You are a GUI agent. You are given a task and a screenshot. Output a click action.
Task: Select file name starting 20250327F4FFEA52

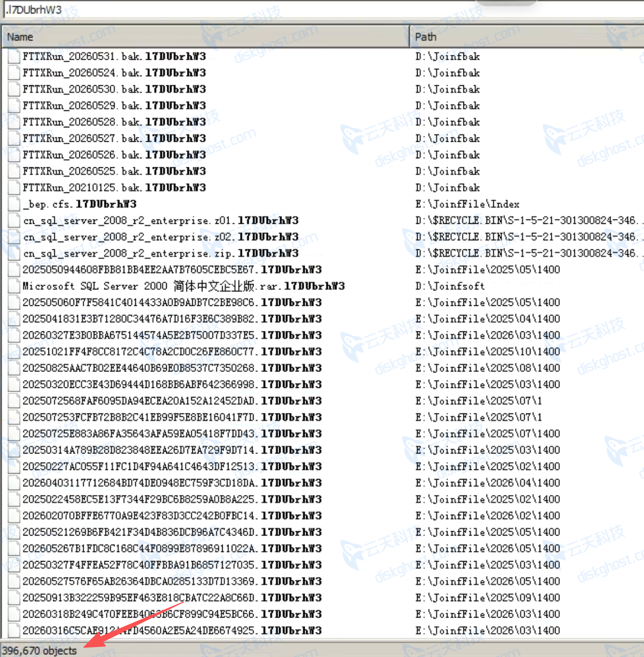tap(172, 565)
